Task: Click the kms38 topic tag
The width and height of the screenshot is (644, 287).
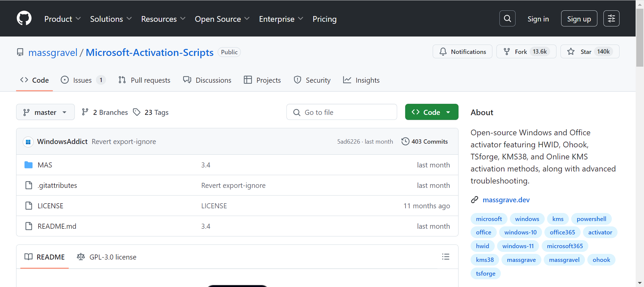Action: point(485,260)
